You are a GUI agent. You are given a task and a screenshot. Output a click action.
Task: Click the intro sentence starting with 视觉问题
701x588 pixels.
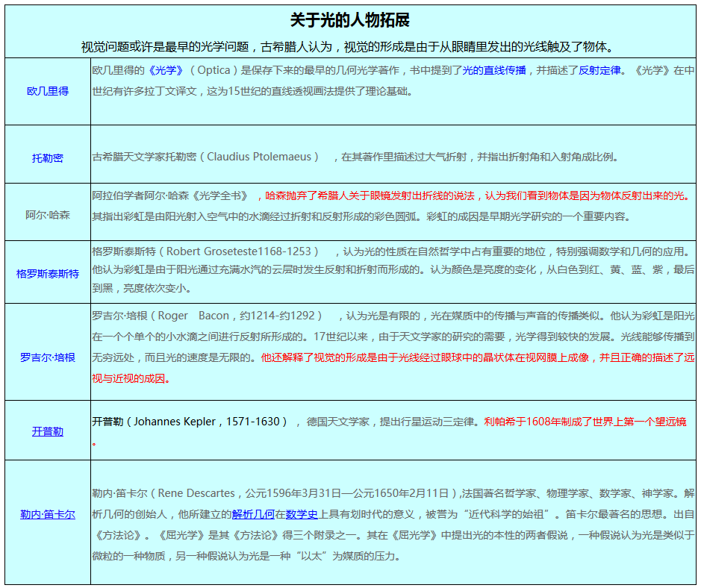point(350,46)
